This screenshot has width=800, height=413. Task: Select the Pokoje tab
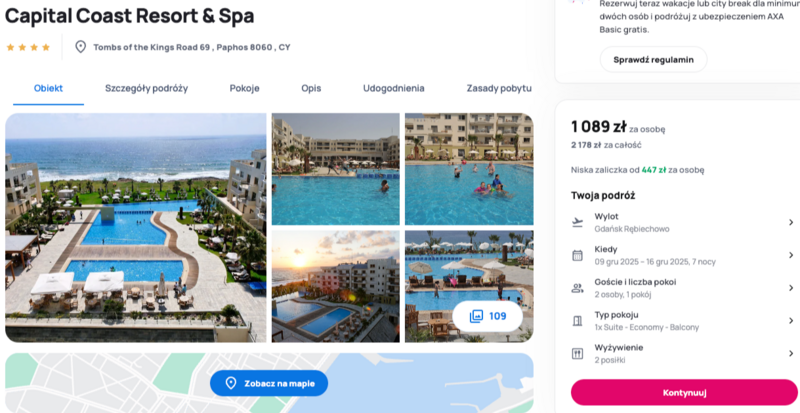[244, 88]
